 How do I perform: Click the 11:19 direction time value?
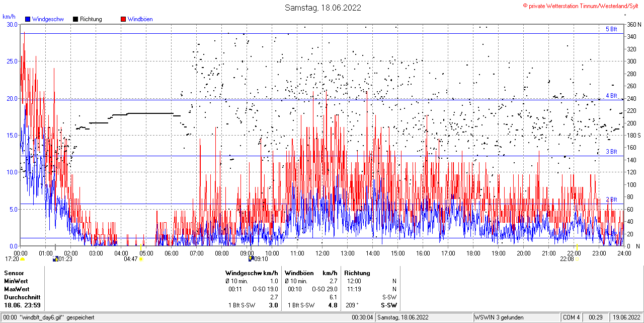354,289
